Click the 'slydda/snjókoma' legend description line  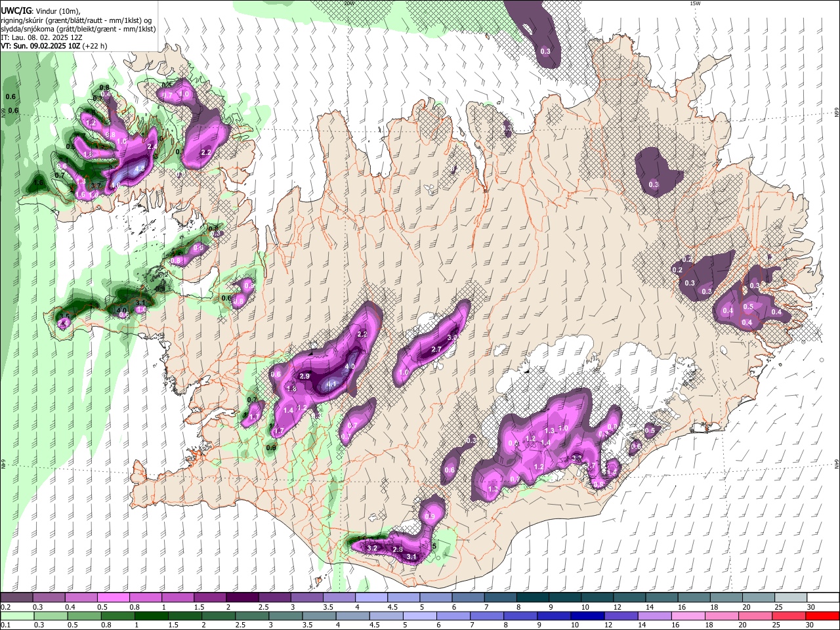coord(77,29)
